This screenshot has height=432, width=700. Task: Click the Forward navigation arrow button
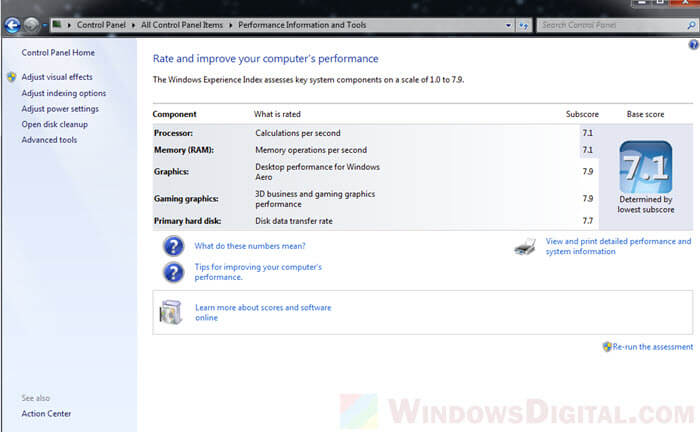[31, 25]
